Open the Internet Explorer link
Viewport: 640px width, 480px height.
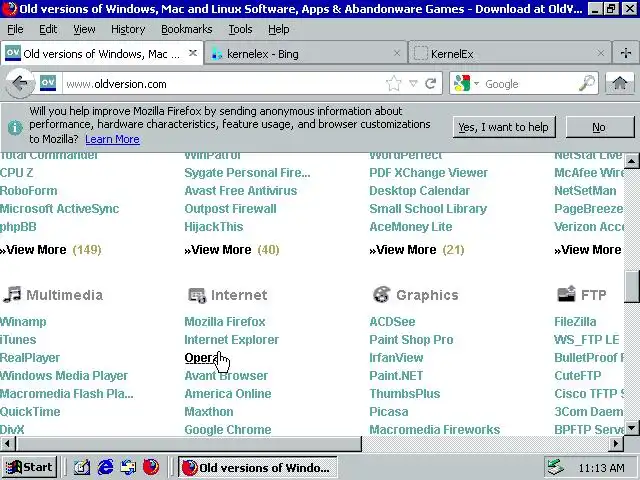(231, 340)
